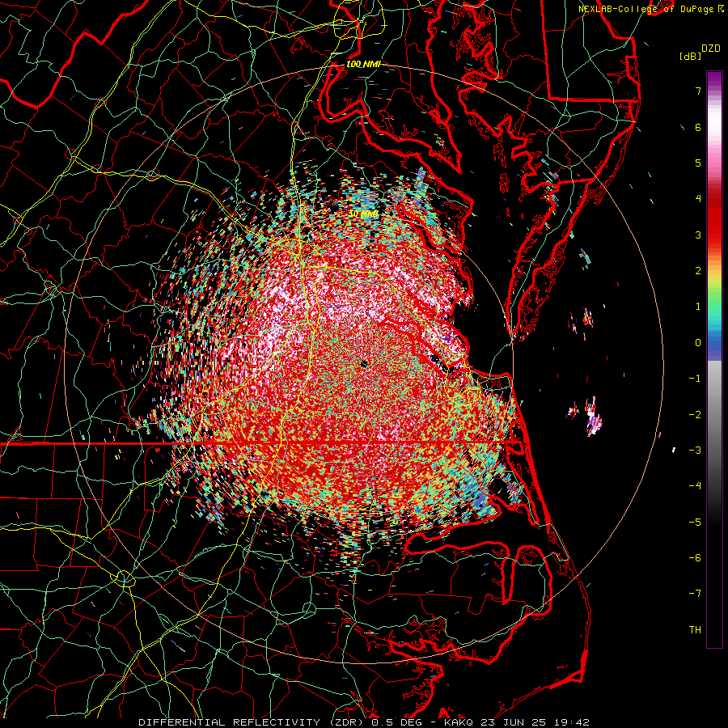Image resolution: width=728 pixels, height=728 pixels.
Task: Select the -2 dB tick label
Action: 695,415
